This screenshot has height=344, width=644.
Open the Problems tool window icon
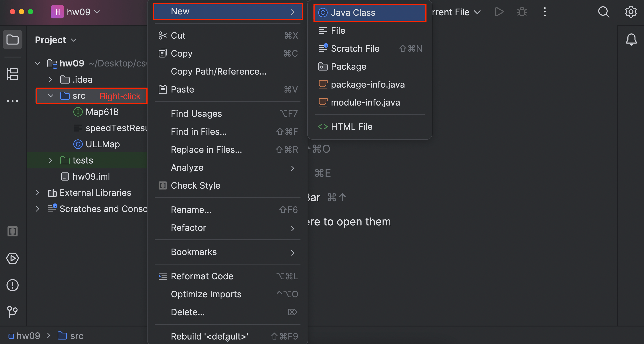(x=13, y=285)
